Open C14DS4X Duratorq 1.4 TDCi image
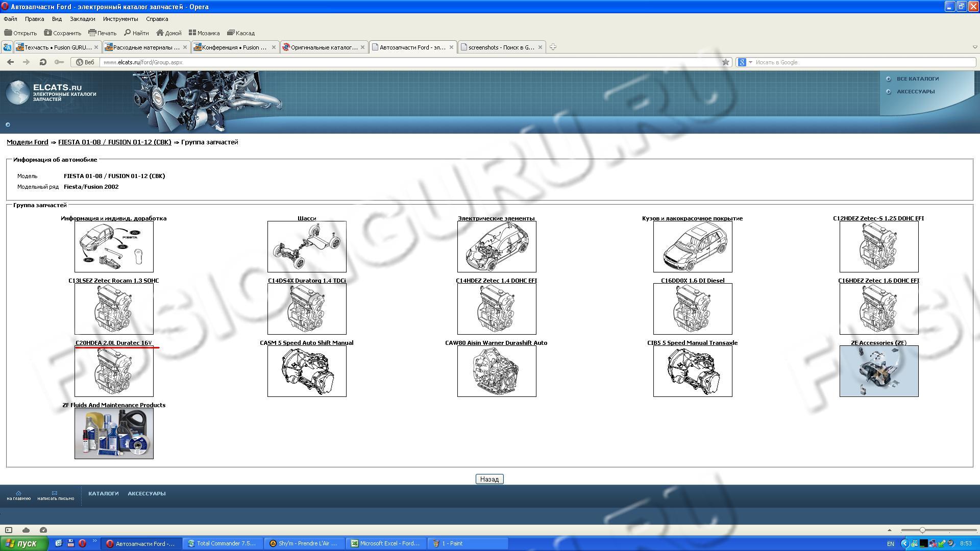 point(307,309)
